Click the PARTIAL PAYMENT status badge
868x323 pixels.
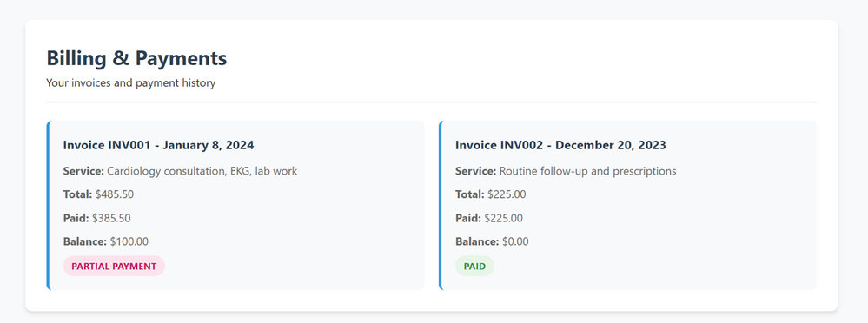point(114,266)
